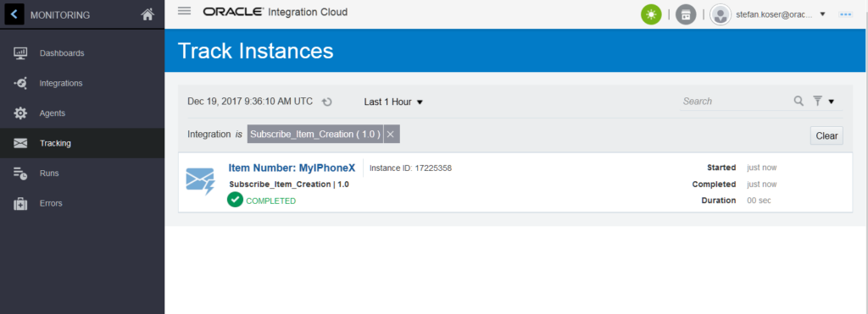Screen dimensions: 868x314
Task: Click the back arrow beside MONITORING
Action: pyautogui.click(x=14, y=14)
